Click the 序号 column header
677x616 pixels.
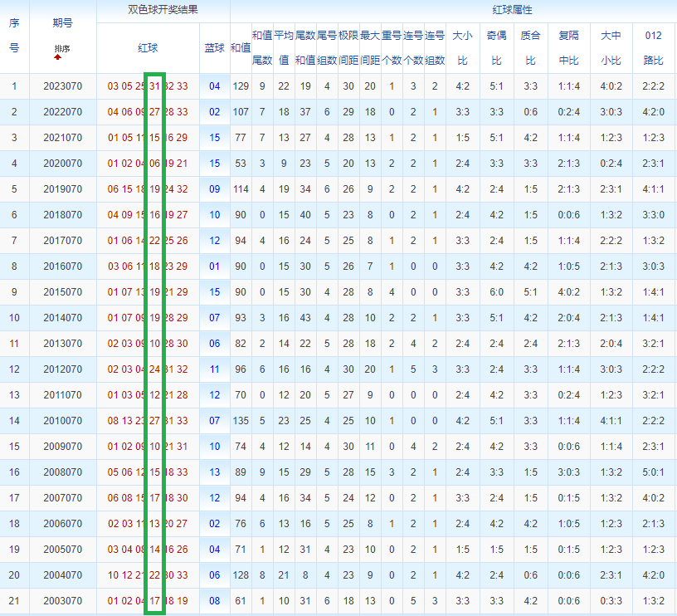tap(14, 36)
